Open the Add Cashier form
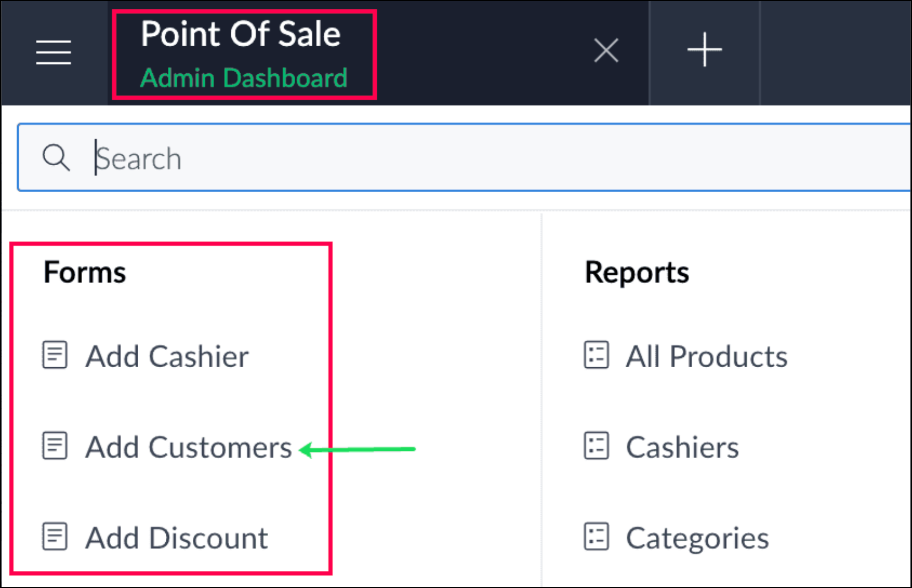Image resolution: width=912 pixels, height=588 pixels. [167, 356]
